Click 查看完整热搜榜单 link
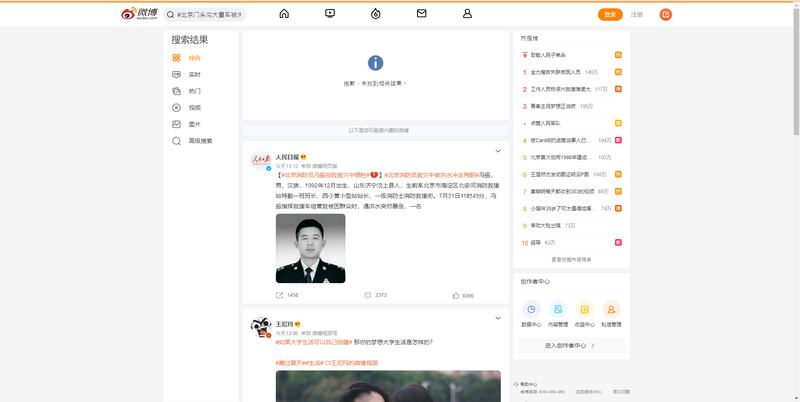800x402 pixels. tap(570, 259)
